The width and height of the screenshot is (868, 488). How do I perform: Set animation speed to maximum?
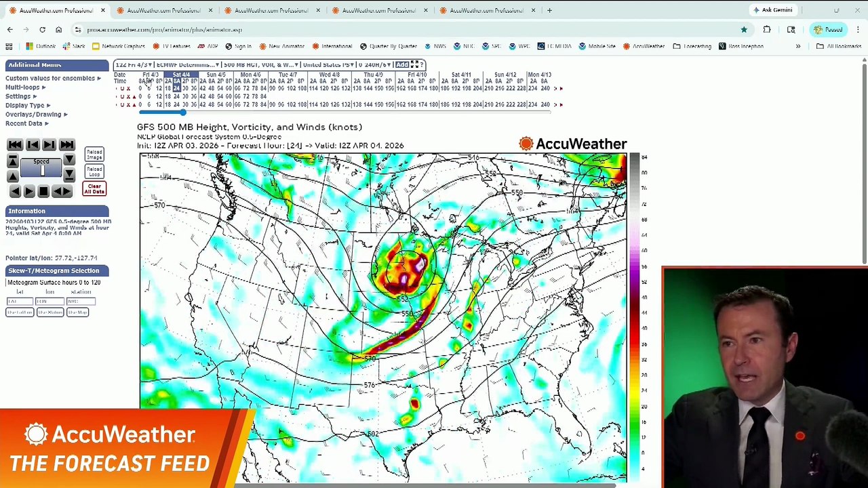tap(13, 160)
